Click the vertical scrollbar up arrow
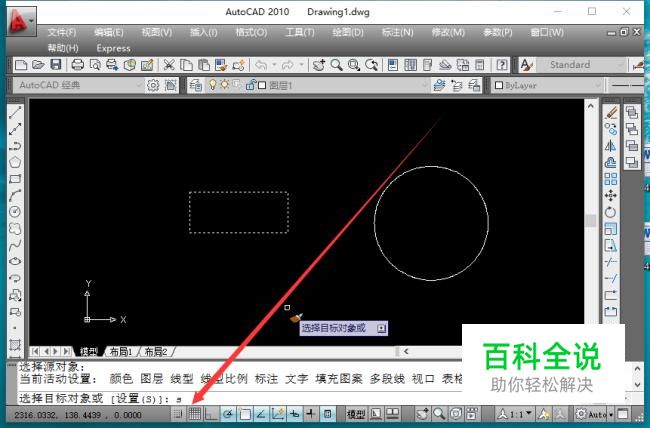 (591, 106)
